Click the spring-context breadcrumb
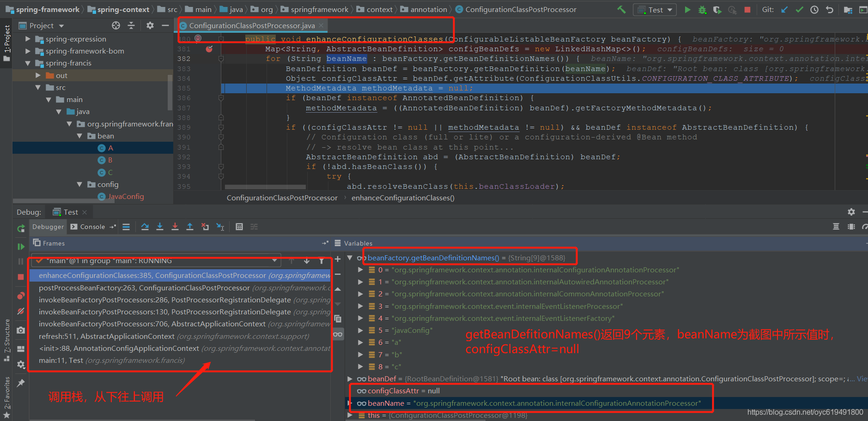Screen dimensions: 868x421 tap(119, 9)
